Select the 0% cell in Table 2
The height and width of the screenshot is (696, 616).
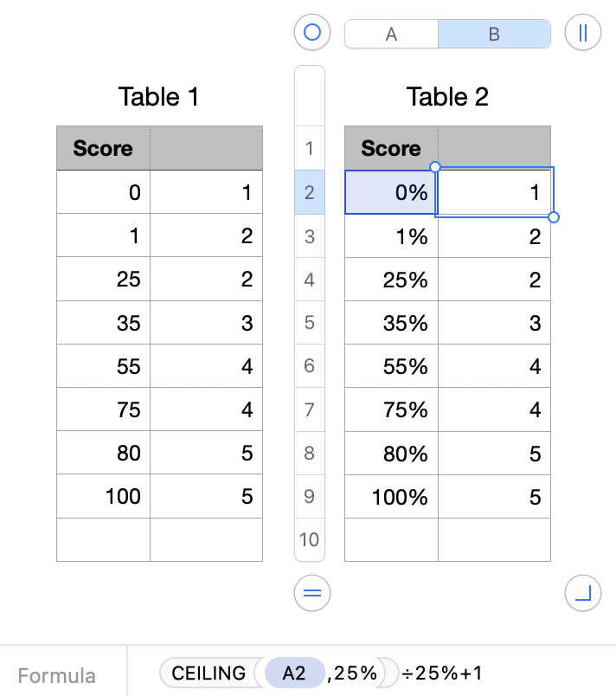[x=391, y=193]
